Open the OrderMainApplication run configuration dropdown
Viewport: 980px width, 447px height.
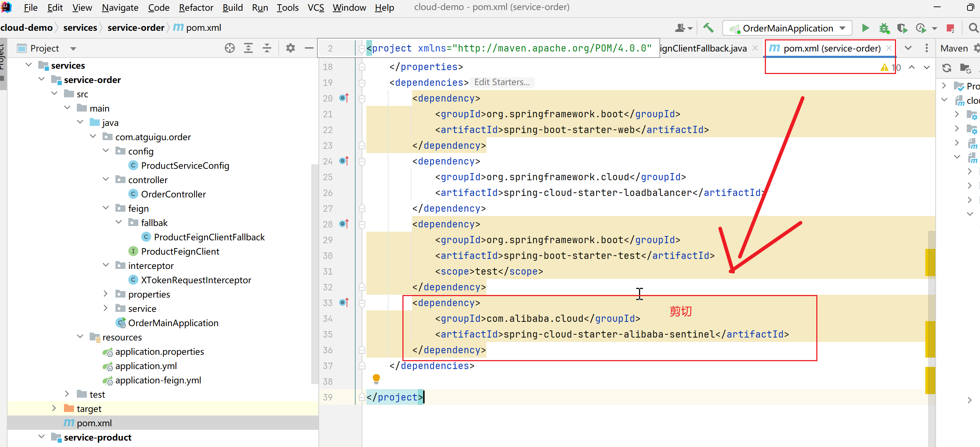point(787,28)
